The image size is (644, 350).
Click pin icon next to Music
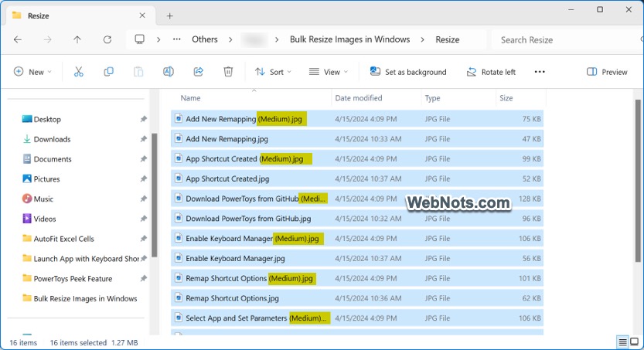pos(143,199)
